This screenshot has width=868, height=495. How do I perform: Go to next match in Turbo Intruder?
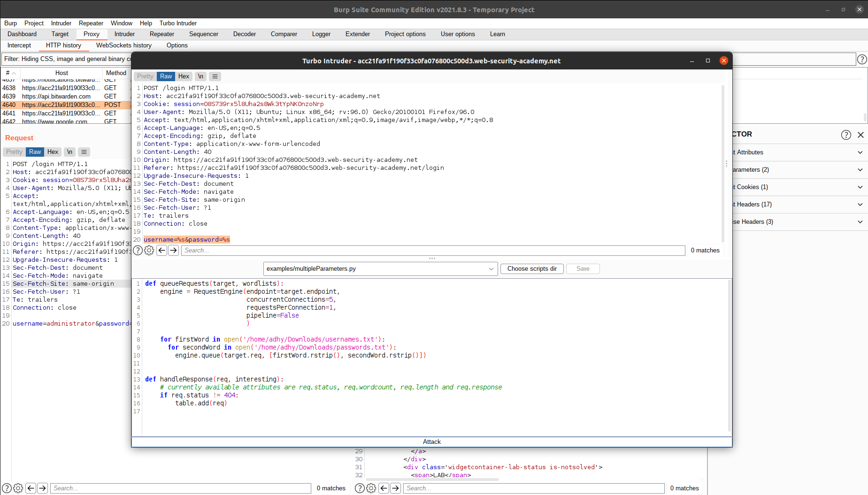point(174,251)
